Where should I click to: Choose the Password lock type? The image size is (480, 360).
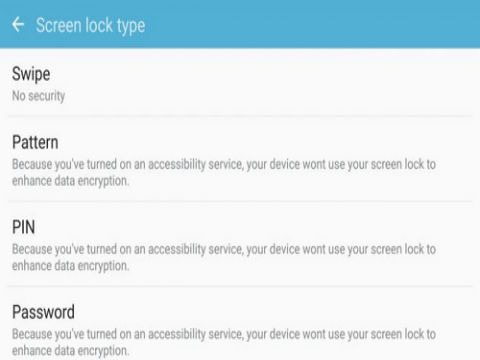coord(240,323)
